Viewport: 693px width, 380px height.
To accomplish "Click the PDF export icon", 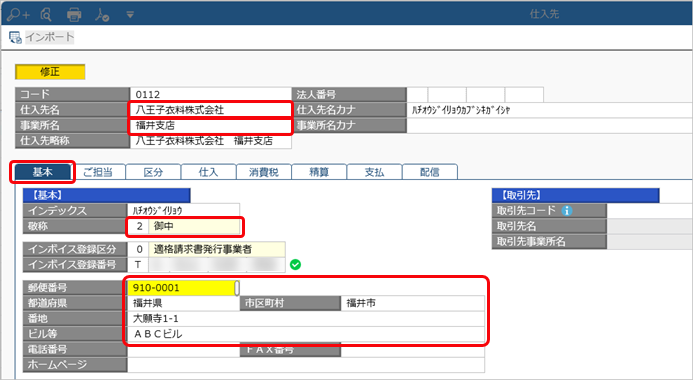I will [102, 15].
